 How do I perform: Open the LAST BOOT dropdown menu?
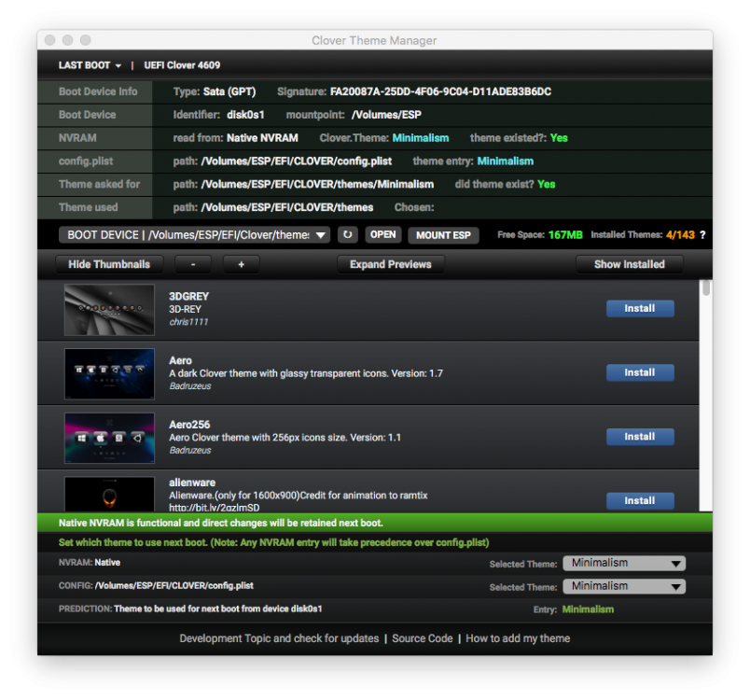[90, 65]
